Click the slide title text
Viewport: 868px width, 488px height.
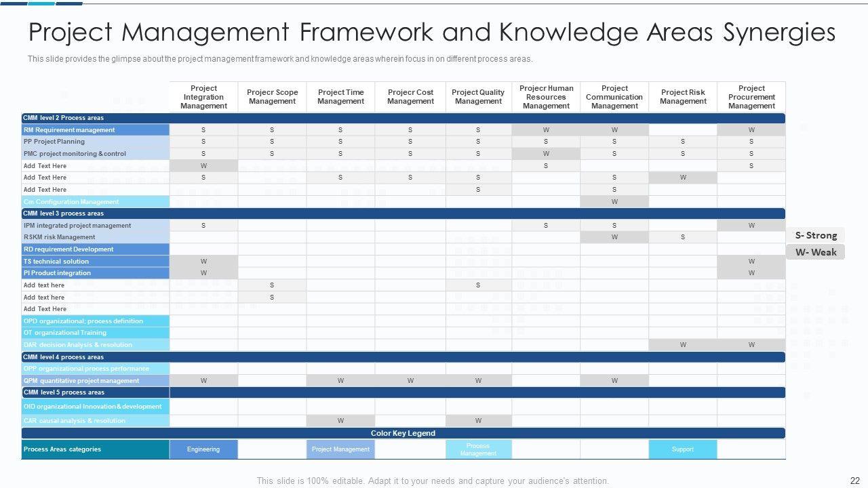432,33
